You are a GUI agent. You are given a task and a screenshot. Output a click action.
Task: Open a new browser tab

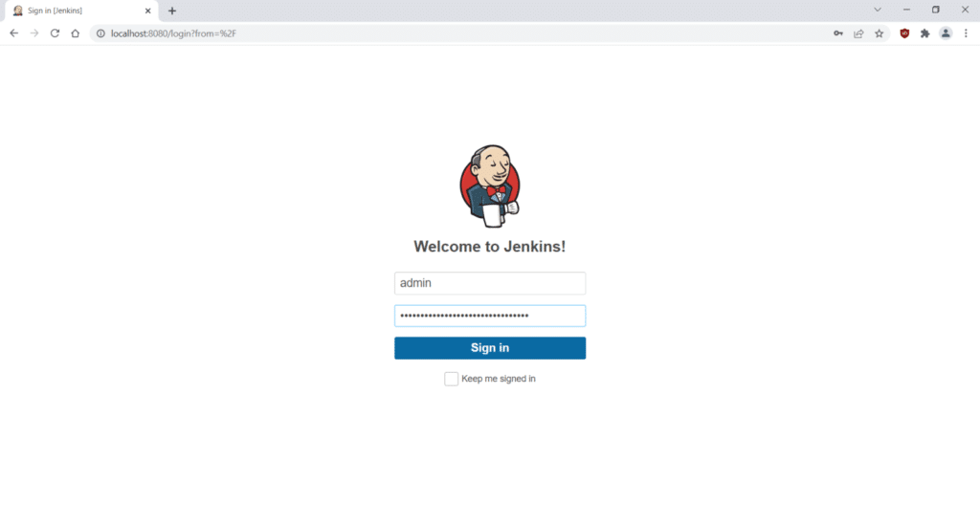point(172,11)
